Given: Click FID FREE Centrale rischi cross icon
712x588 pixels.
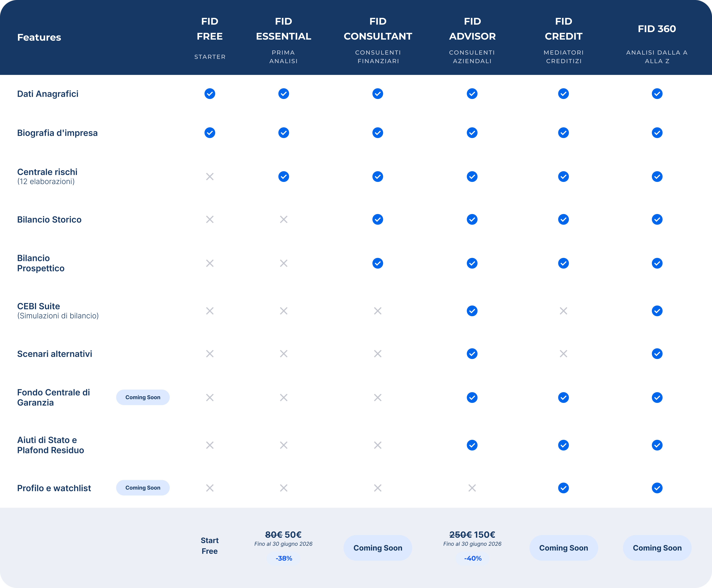Looking at the screenshot, I should (x=210, y=176).
